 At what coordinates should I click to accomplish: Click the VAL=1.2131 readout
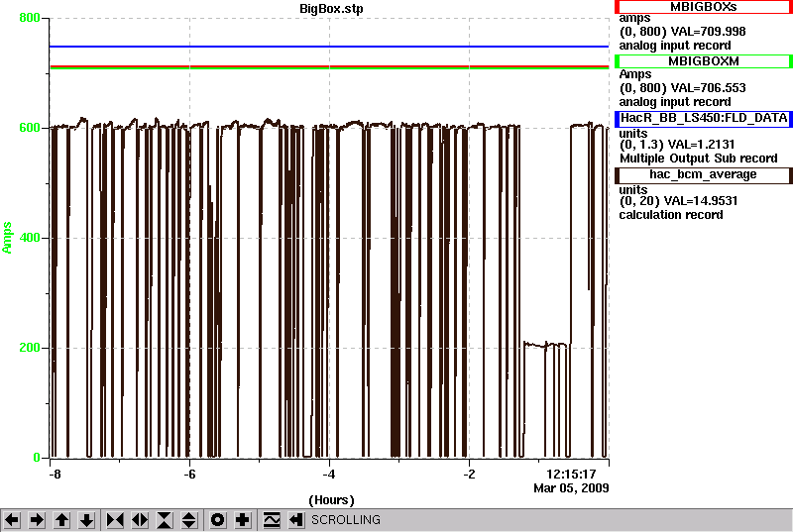[x=701, y=145]
